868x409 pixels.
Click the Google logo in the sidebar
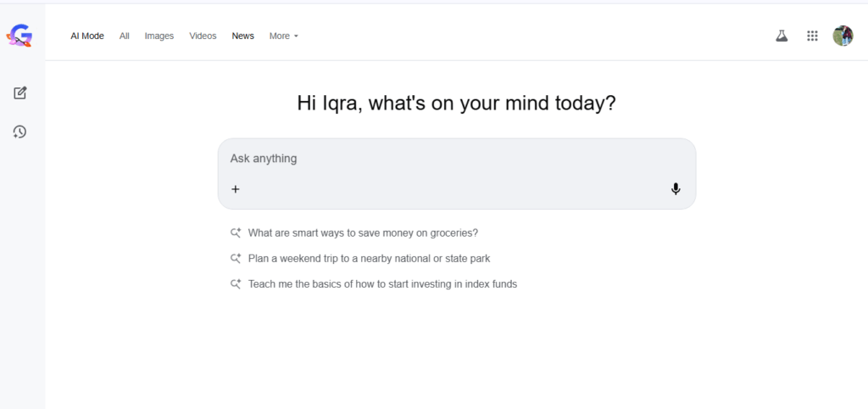pyautogui.click(x=19, y=36)
